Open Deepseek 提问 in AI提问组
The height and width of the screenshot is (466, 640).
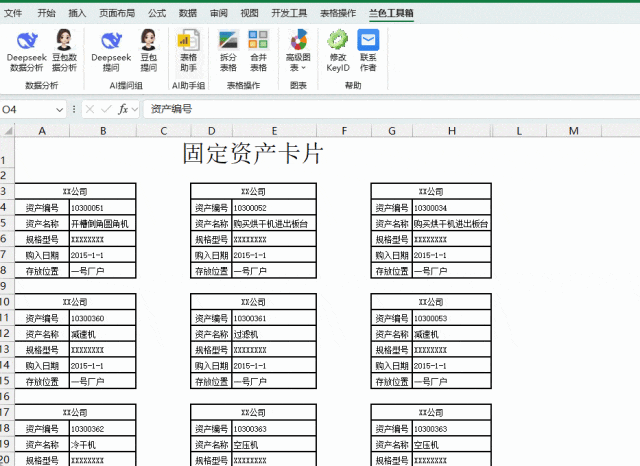(x=111, y=51)
